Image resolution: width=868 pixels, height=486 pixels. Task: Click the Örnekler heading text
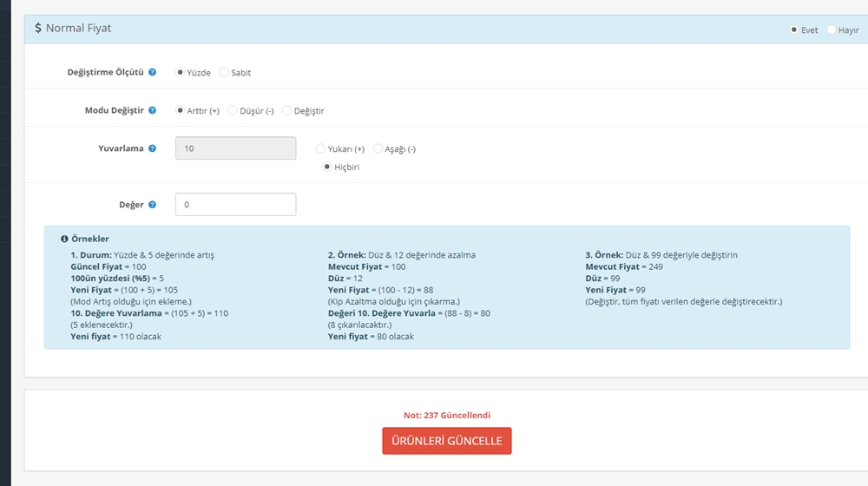coord(90,239)
